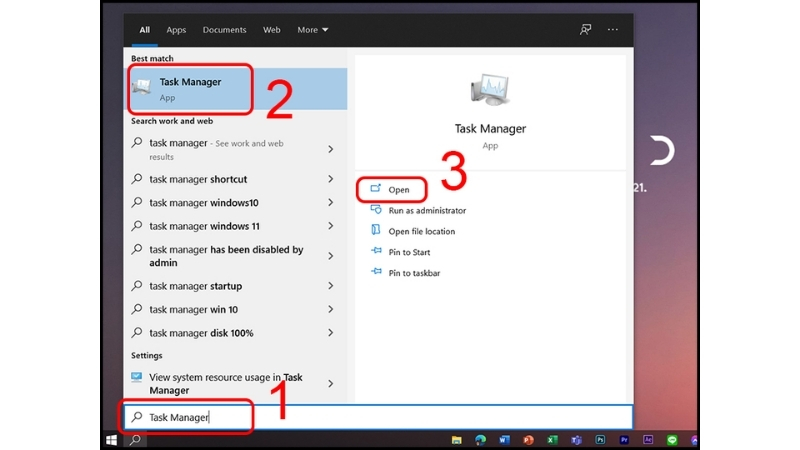
Task: Click the large Task Manager icon in the preview pane
Action: (x=490, y=90)
